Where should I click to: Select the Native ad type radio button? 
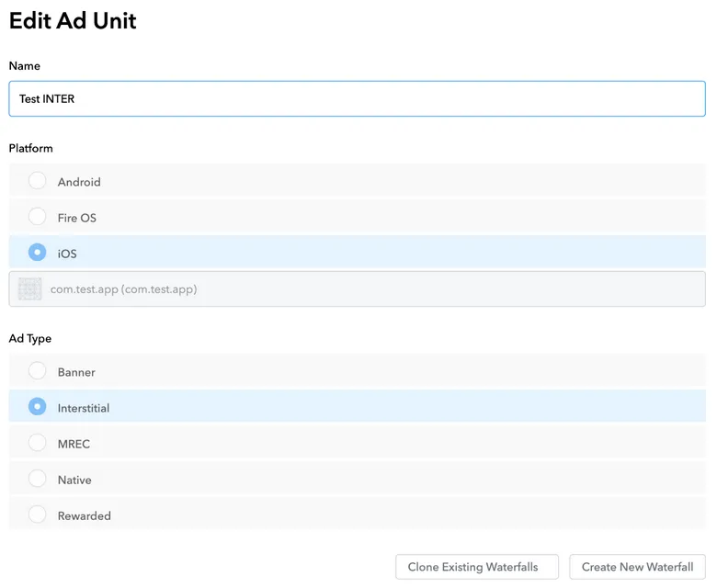[x=37, y=479]
